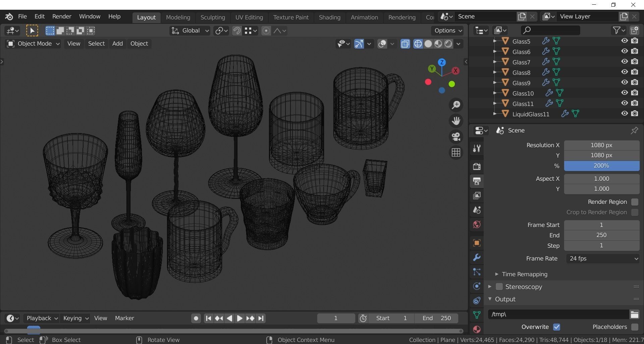The width and height of the screenshot is (644, 344).
Task: Open the Particle properties tab
Action: pyautogui.click(x=477, y=272)
